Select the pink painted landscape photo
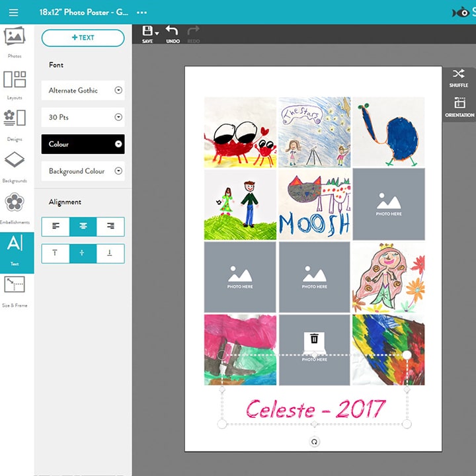 pos(240,350)
